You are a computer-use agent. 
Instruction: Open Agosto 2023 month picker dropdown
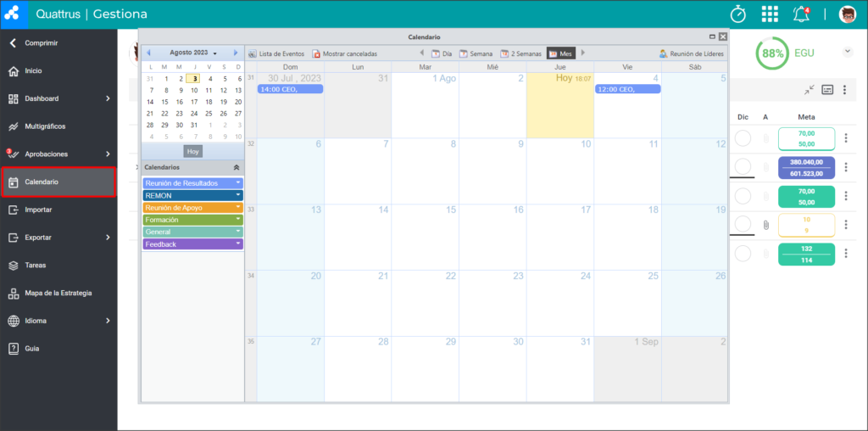193,53
